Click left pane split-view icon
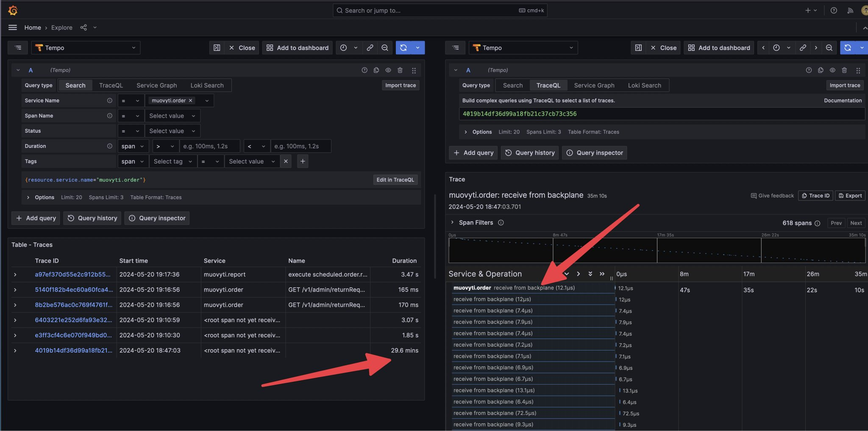This screenshot has width=868, height=431. point(217,48)
